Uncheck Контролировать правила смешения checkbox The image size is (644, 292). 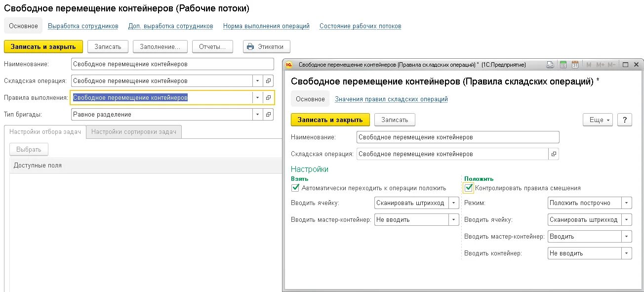(469, 188)
